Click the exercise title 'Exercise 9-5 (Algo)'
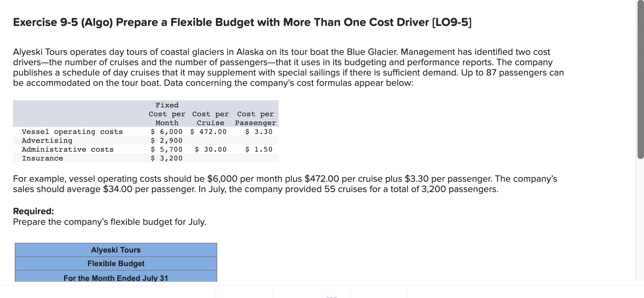 pyautogui.click(x=241, y=22)
